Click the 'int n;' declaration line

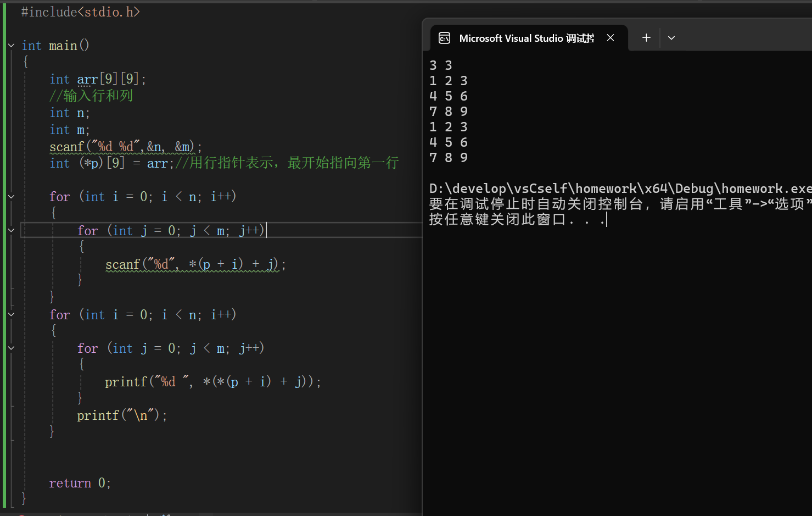click(70, 113)
